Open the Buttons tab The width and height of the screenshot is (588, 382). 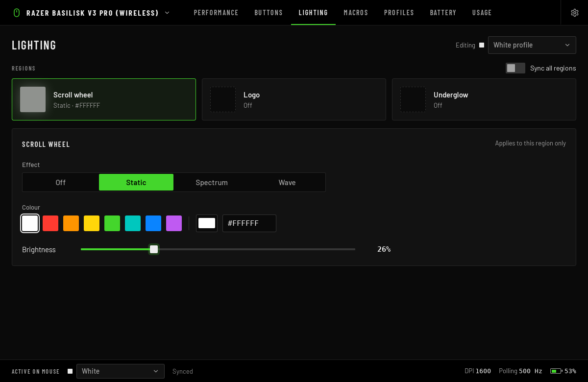click(x=269, y=13)
